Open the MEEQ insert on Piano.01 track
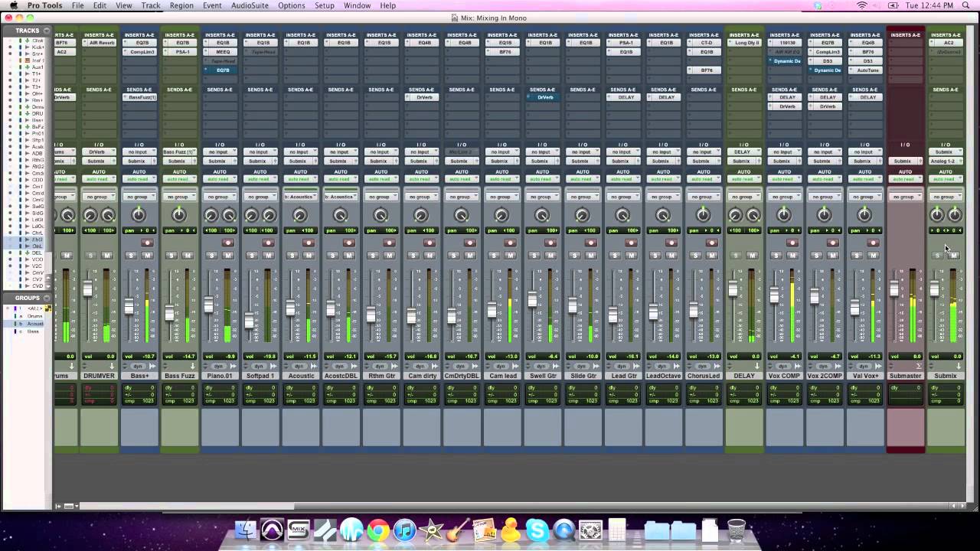This screenshot has height=551, width=980. (x=220, y=51)
